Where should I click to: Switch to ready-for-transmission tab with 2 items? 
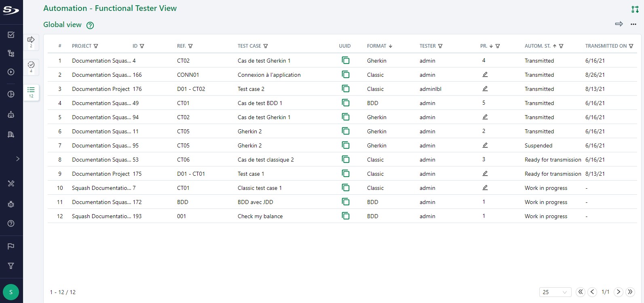click(31, 42)
